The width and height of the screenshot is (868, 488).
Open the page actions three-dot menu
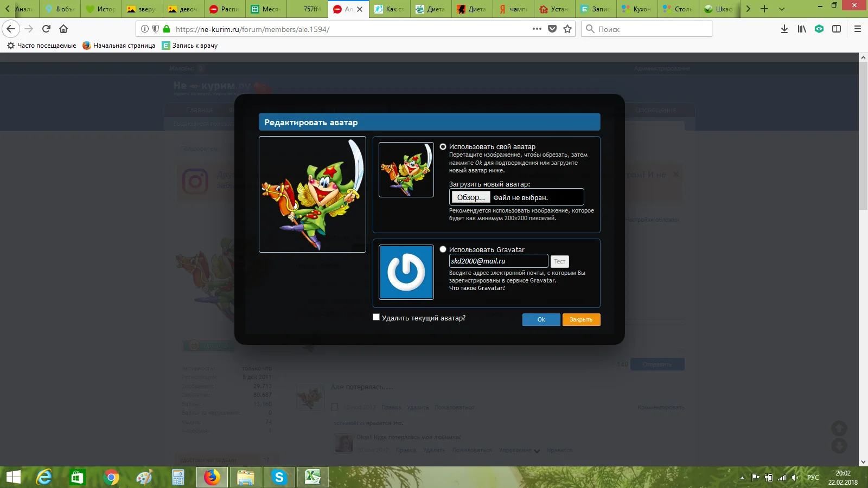[x=537, y=29]
